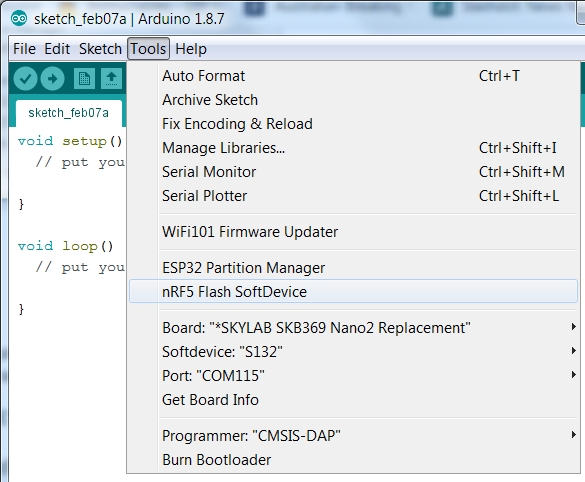
Task: Click the Ctrl+T shortcut text
Action: click(x=499, y=76)
